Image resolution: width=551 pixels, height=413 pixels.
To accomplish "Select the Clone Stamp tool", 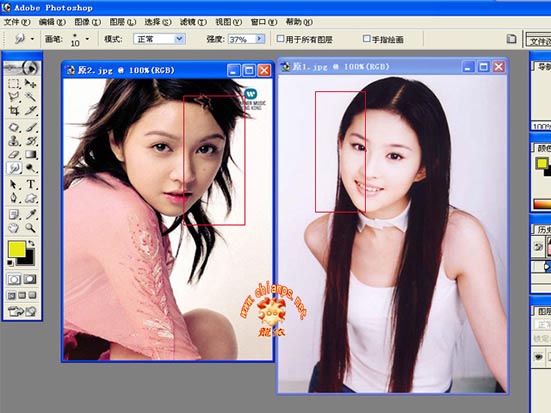I will tap(14, 141).
